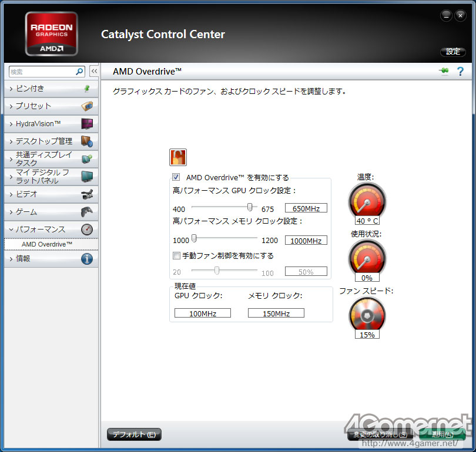Click the 15% fan speed readout
This screenshot has height=452, width=476.
(367, 335)
